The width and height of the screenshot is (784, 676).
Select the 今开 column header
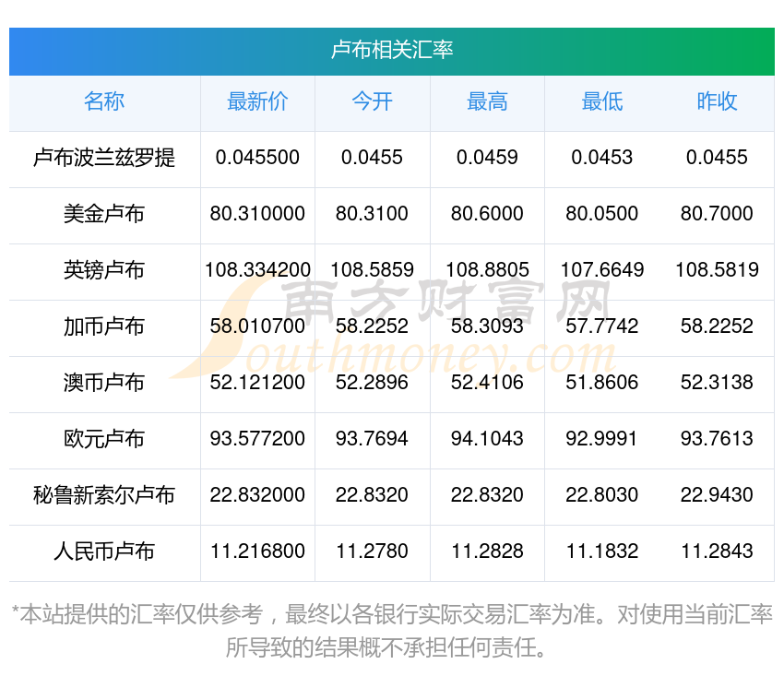point(373,101)
